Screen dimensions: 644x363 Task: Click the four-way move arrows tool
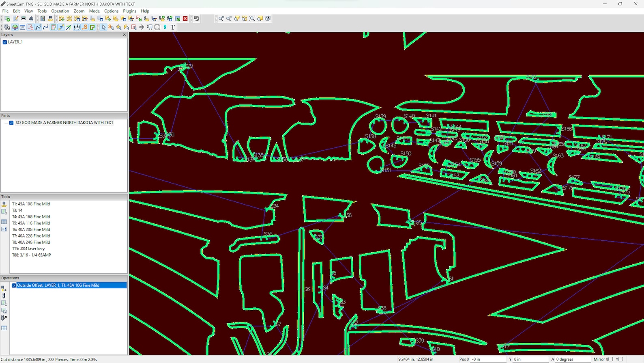[x=142, y=27]
